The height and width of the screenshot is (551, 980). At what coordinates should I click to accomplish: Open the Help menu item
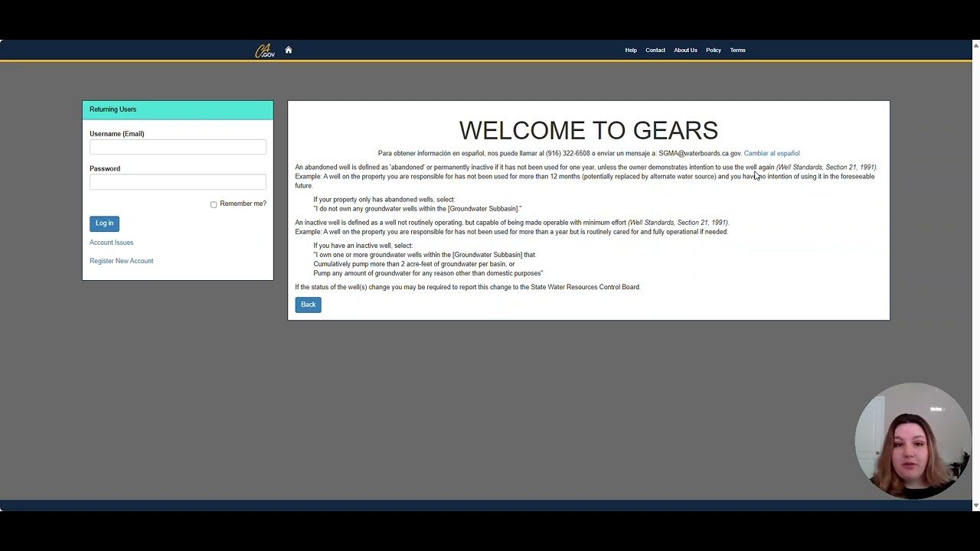coord(631,51)
